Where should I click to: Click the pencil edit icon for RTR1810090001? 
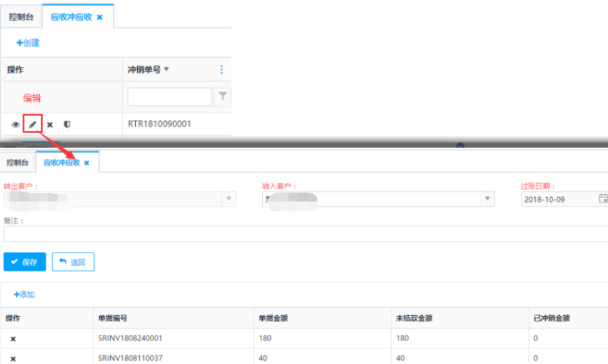32,125
